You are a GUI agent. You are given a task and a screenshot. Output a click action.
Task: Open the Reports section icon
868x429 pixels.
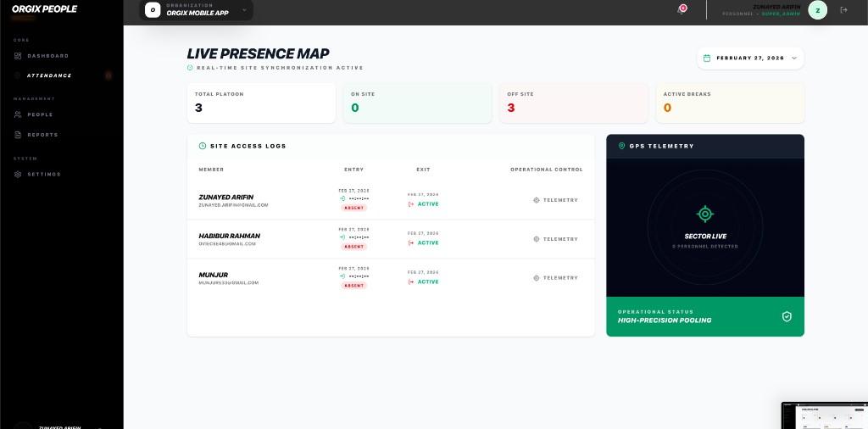click(x=18, y=135)
